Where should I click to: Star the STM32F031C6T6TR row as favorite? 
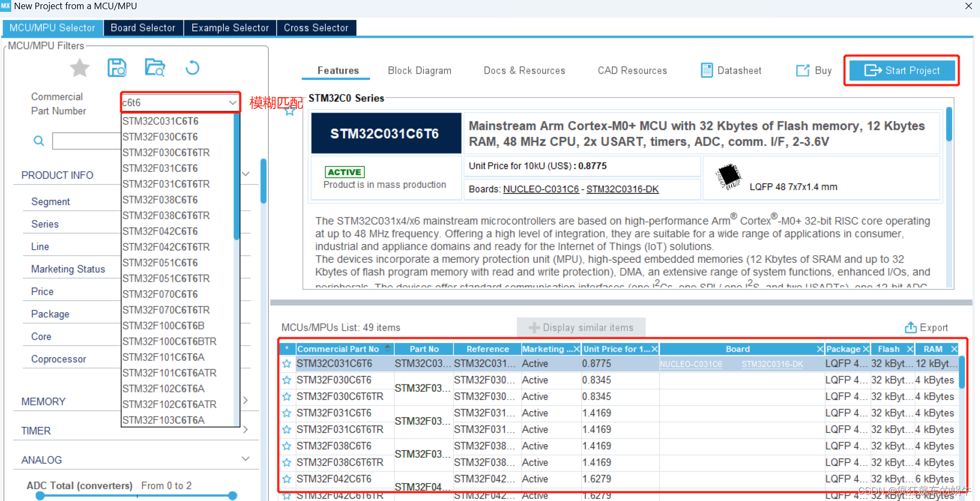(x=287, y=430)
